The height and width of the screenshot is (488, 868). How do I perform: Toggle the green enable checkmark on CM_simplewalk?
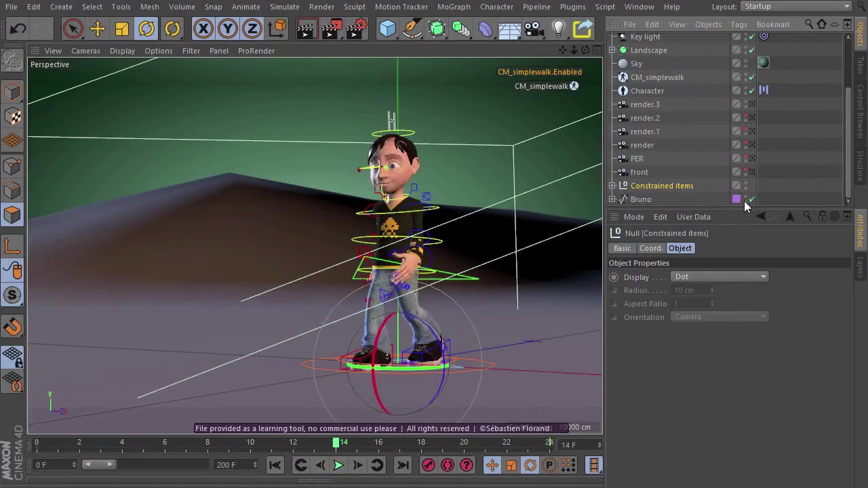(751, 77)
